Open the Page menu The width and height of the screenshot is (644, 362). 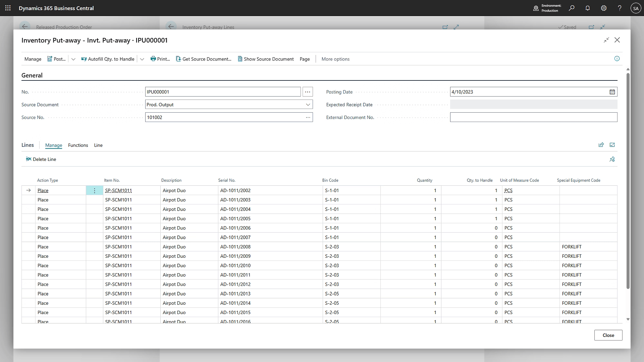click(305, 59)
